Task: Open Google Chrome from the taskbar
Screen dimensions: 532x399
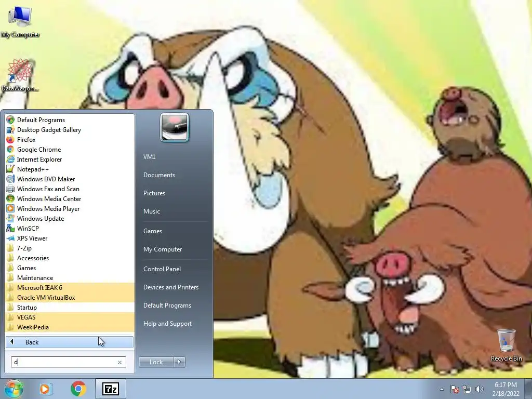Action: click(x=78, y=389)
